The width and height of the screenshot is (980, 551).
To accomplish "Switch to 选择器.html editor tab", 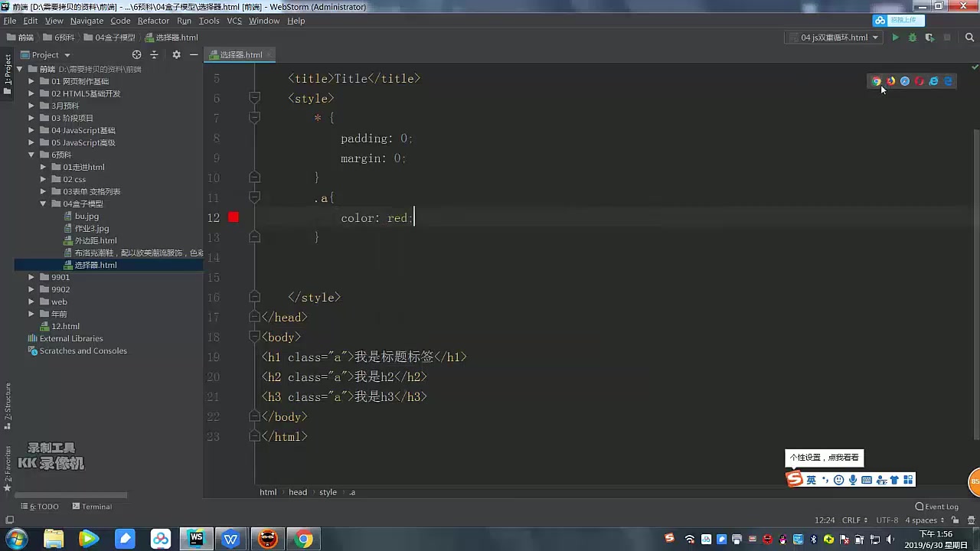I will 240,54.
